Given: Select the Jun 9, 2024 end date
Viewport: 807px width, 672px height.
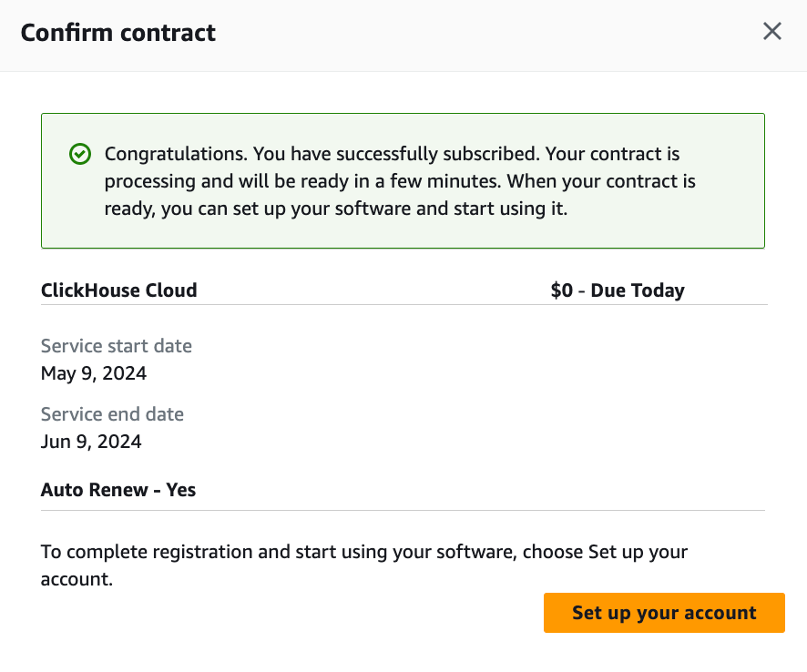Looking at the screenshot, I should [x=91, y=442].
